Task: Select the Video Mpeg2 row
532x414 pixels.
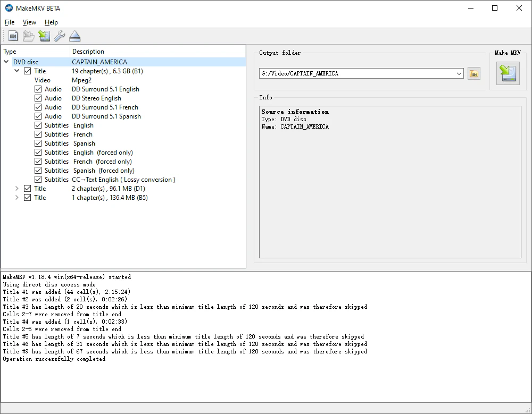Action: [x=123, y=80]
